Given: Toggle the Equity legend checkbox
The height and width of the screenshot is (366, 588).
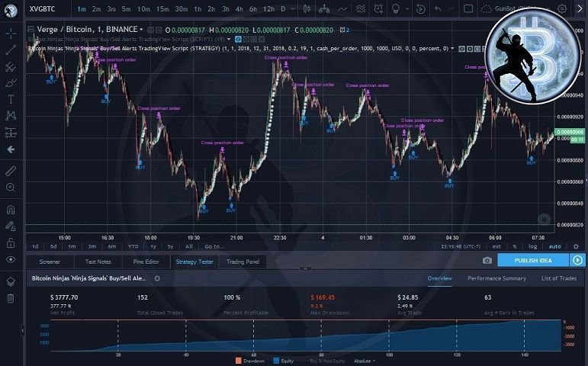Looking at the screenshot, I should 284,361.
